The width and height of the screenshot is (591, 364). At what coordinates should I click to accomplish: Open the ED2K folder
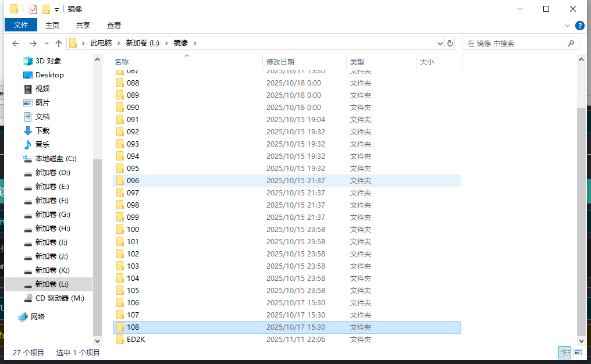click(135, 339)
